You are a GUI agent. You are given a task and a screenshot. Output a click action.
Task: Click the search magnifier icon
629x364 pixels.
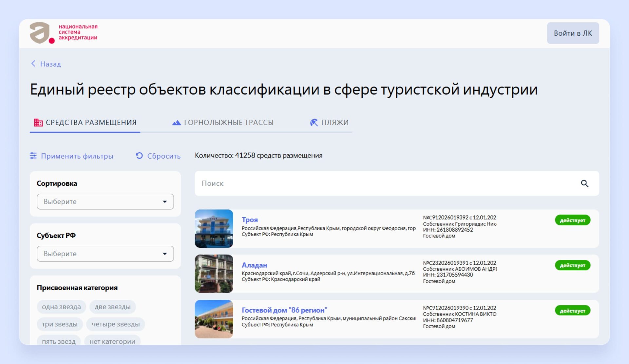pos(584,183)
